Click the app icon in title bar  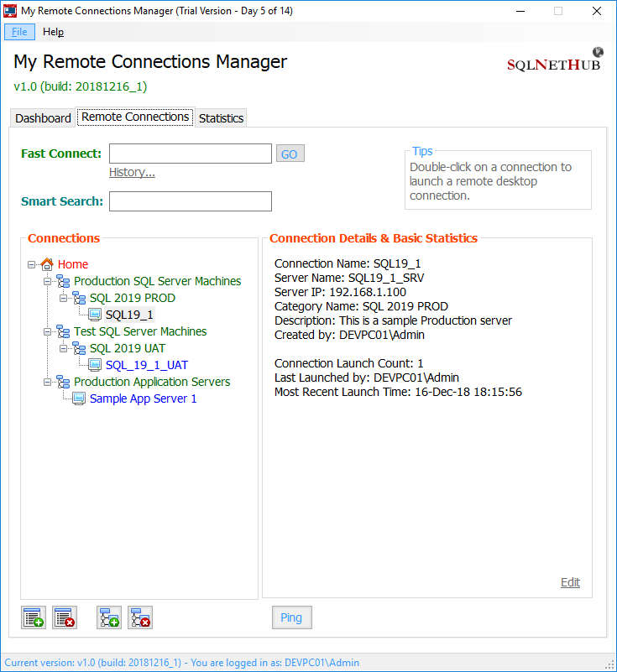[10, 11]
